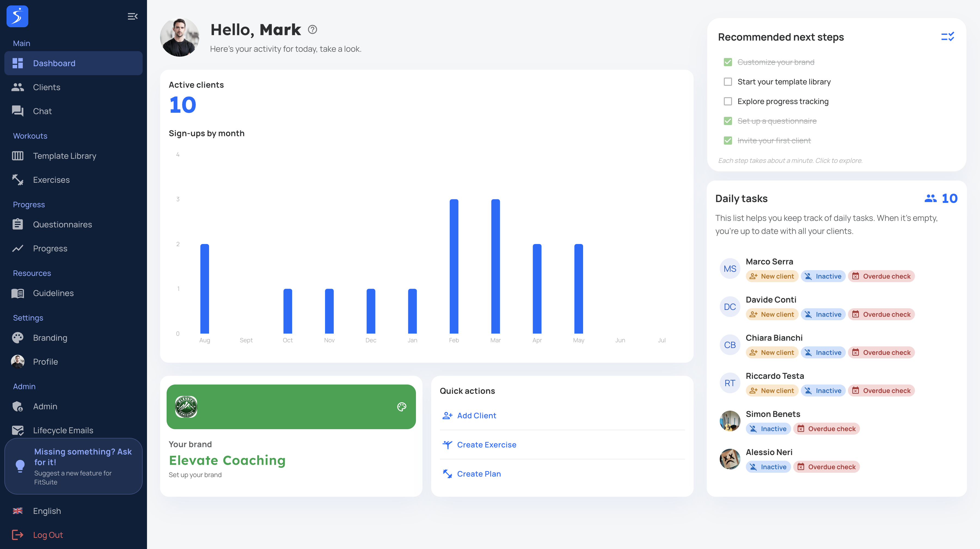980x549 pixels.
Task: Click the palette icon on the green brand banner
Action: [402, 407]
